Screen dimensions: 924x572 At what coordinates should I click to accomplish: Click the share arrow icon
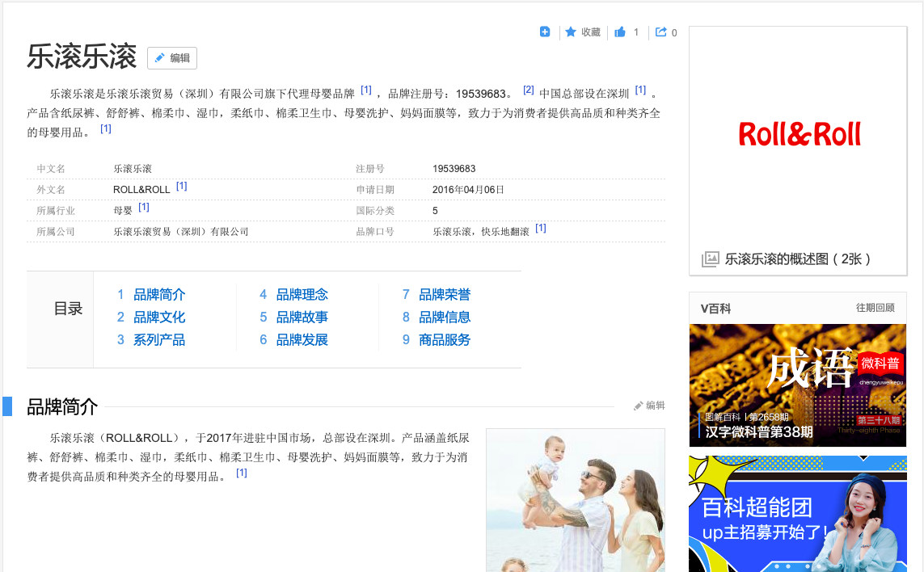point(661,32)
